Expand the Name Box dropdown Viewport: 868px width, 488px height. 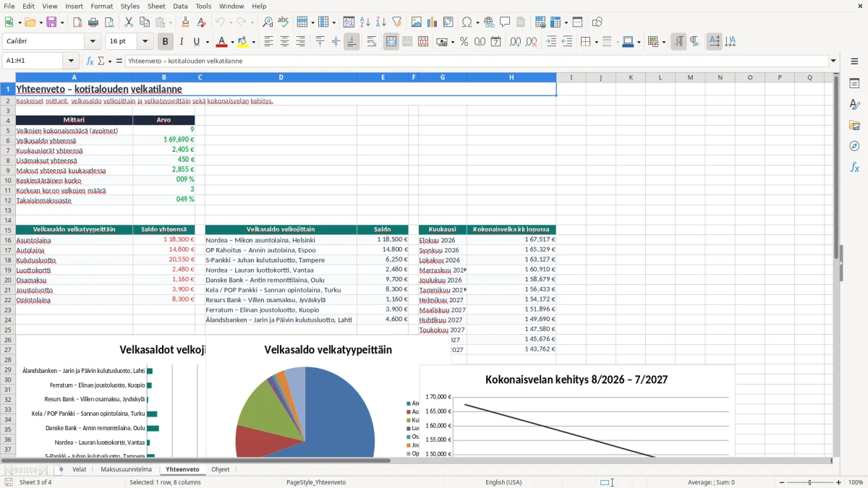point(71,61)
